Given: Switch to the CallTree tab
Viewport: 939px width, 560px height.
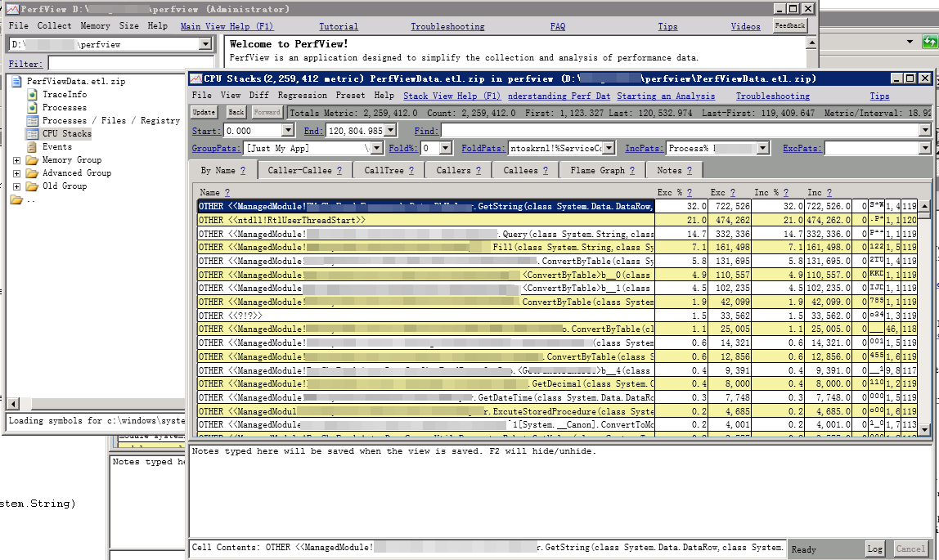Looking at the screenshot, I should [389, 171].
